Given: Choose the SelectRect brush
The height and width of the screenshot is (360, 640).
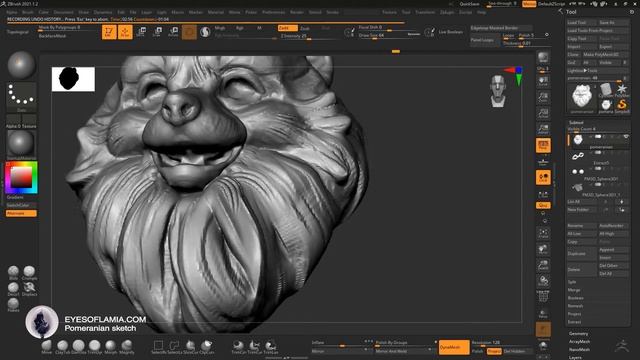Looking at the screenshot, I should click(158, 347).
